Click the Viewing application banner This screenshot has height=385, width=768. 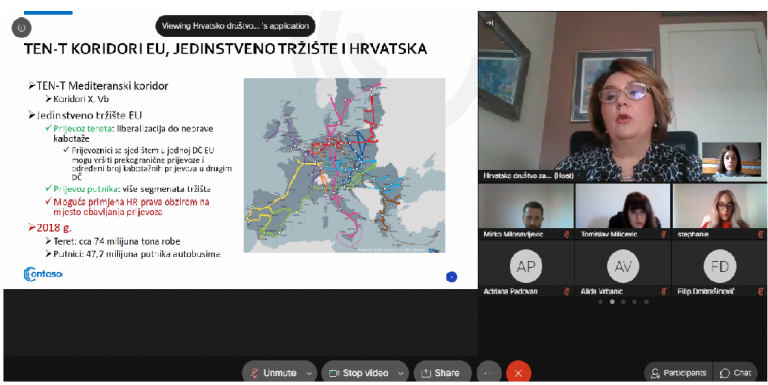tap(235, 26)
